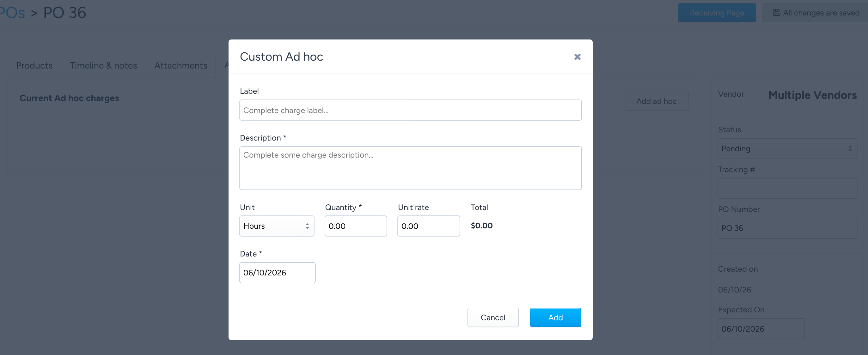Open the Attachments tab
The height and width of the screenshot is (355, 868).
pos(180,65)
